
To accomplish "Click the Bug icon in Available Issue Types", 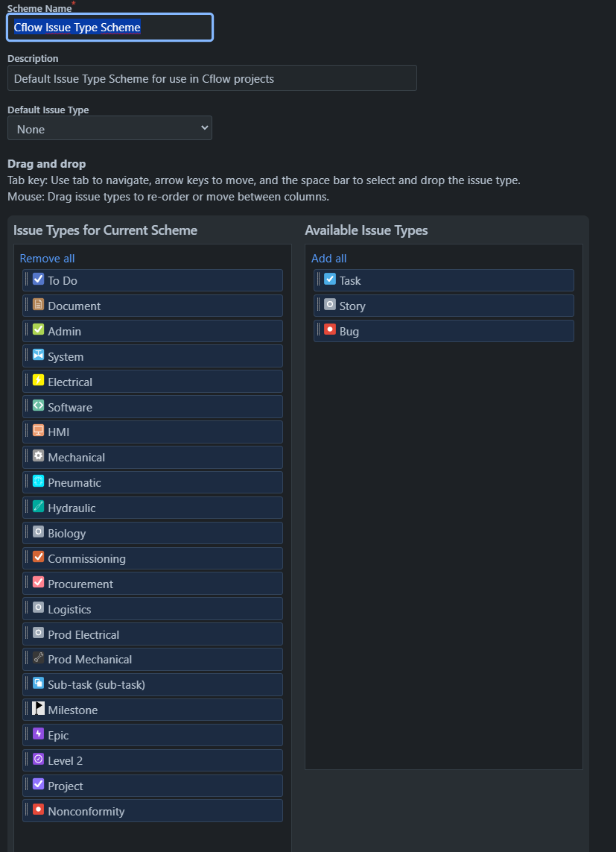I will (330, 330).
